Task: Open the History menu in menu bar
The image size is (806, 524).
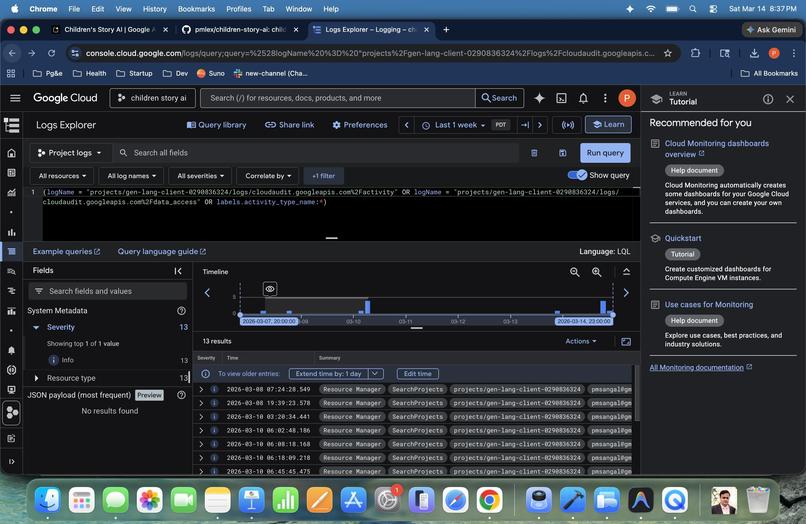Action: (154, 9)
